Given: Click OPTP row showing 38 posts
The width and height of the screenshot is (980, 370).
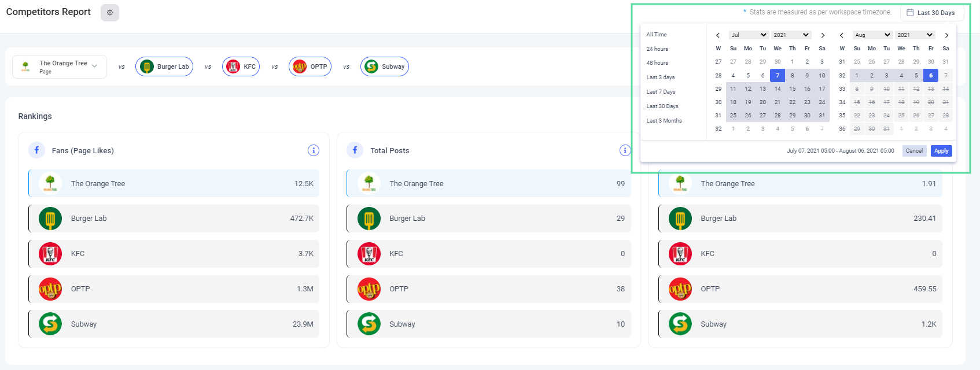Looking at the screenshot, I should coord(489,289).
